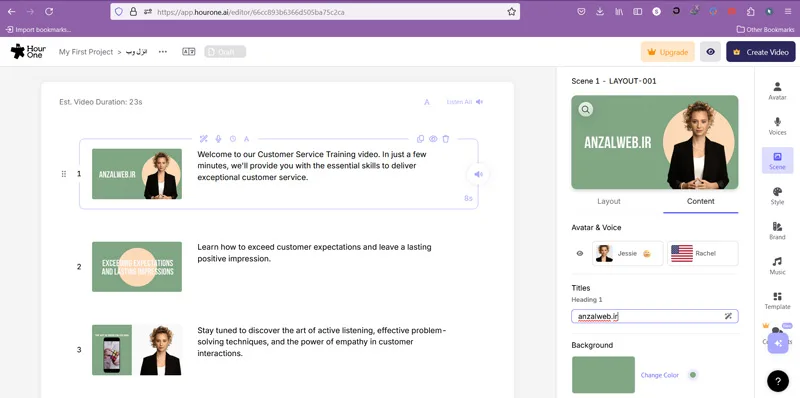Switch to the Content tab

click(x=701, y=202)
